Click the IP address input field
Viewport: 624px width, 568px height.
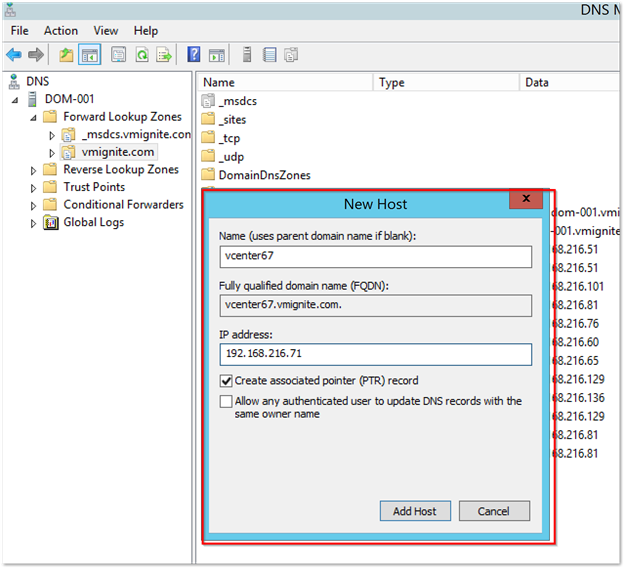tap(375, 354)
